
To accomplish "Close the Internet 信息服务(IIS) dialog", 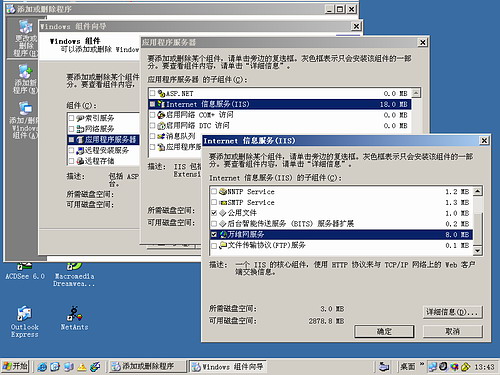I will (x=484, y=141).
